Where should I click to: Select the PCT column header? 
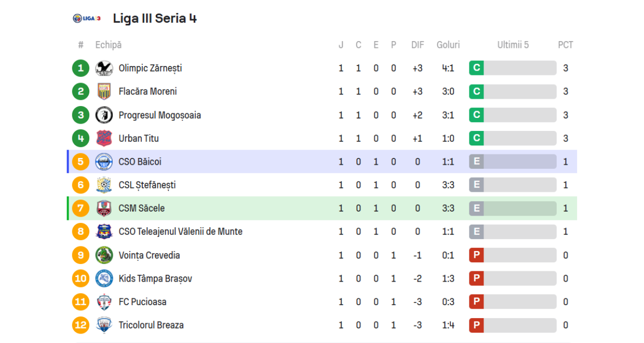click(566, 45)
